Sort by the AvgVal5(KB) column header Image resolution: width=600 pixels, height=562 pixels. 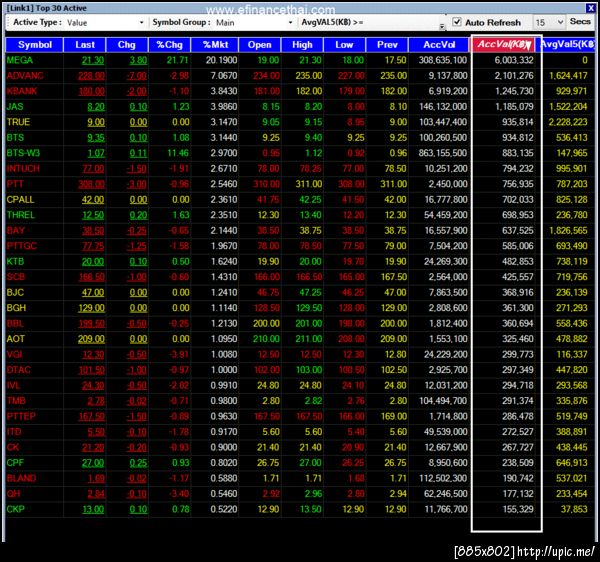click(568, 45)
